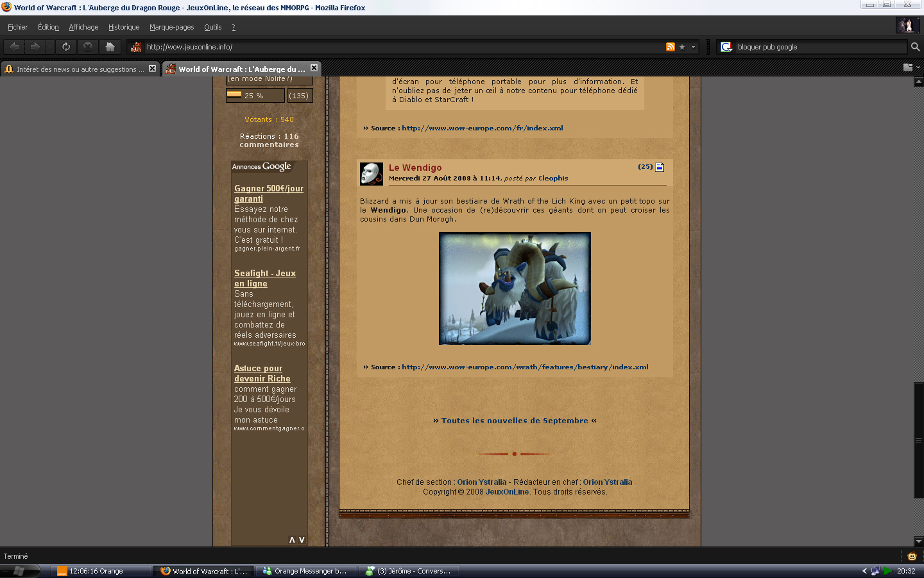Screen dimensions: 924x578
Task: Open the Marque-pages menu
Action: (x=171, y=27)
